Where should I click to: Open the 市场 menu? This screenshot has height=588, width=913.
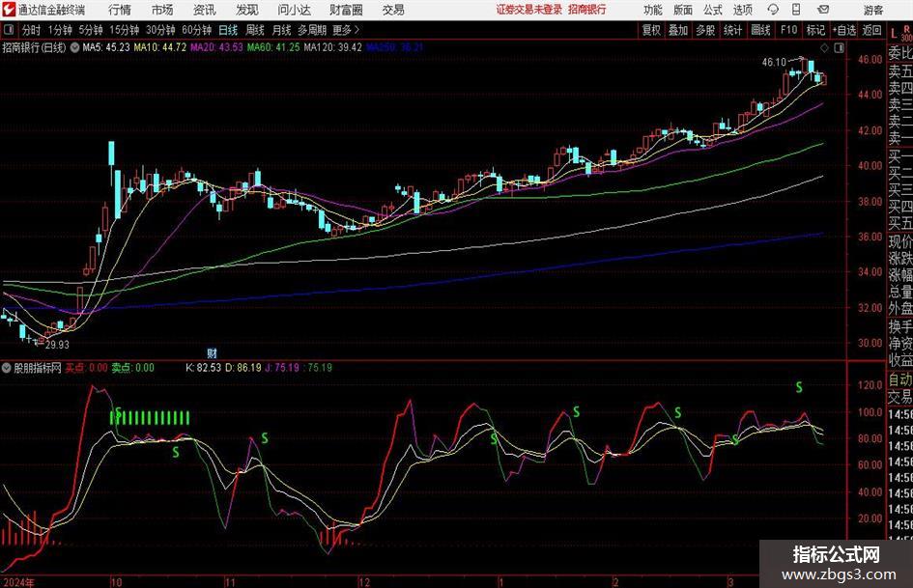pos(162,10)
